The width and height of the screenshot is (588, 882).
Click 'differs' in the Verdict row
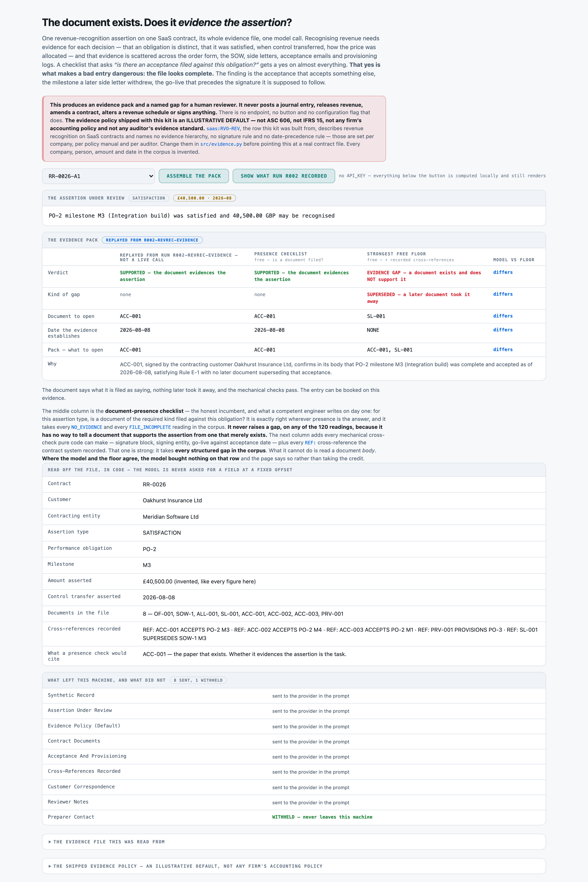503,272
